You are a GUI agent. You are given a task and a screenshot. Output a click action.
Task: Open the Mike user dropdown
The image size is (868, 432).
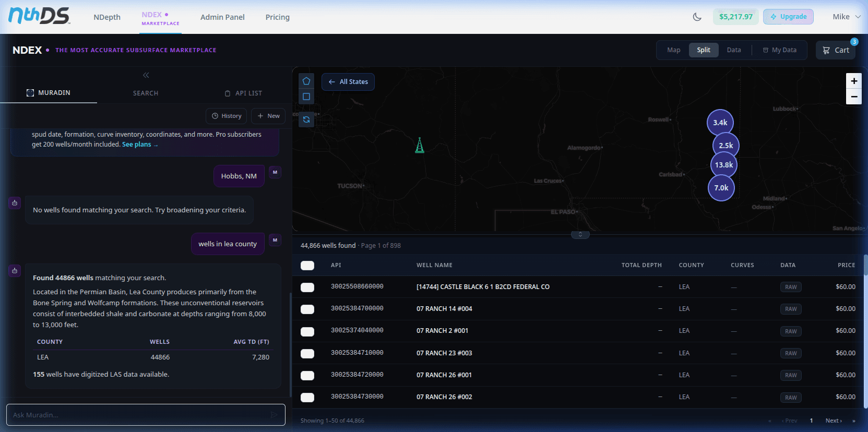(x=846, y=17)
